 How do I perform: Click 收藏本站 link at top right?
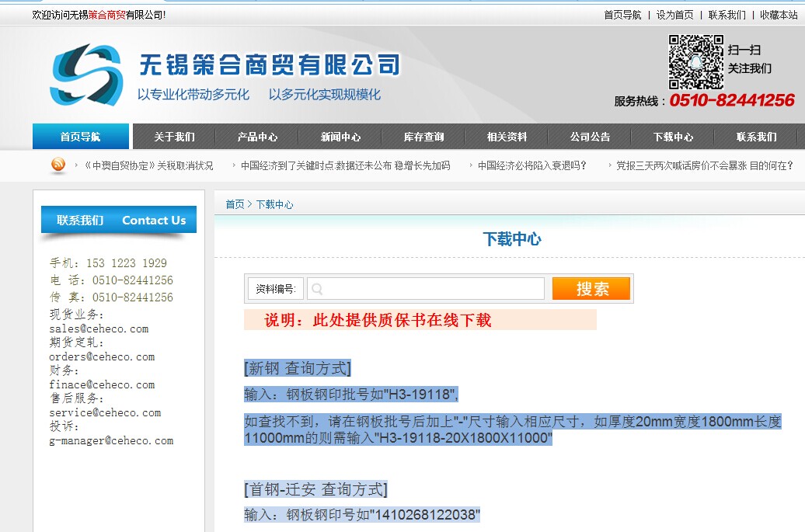[778, 15]
